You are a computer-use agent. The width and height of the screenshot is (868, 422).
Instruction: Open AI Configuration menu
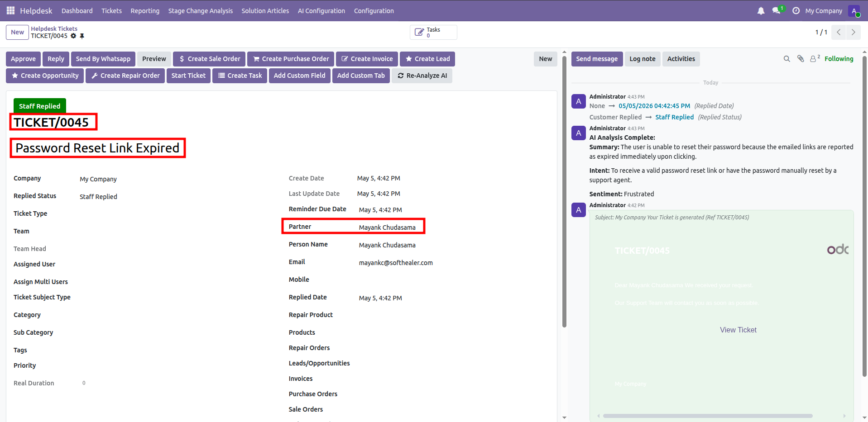coord(321,11)
